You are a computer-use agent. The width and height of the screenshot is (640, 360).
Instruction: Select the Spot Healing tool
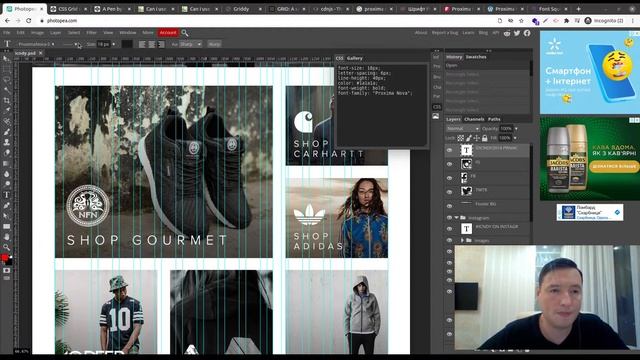(x=7, y=121)
